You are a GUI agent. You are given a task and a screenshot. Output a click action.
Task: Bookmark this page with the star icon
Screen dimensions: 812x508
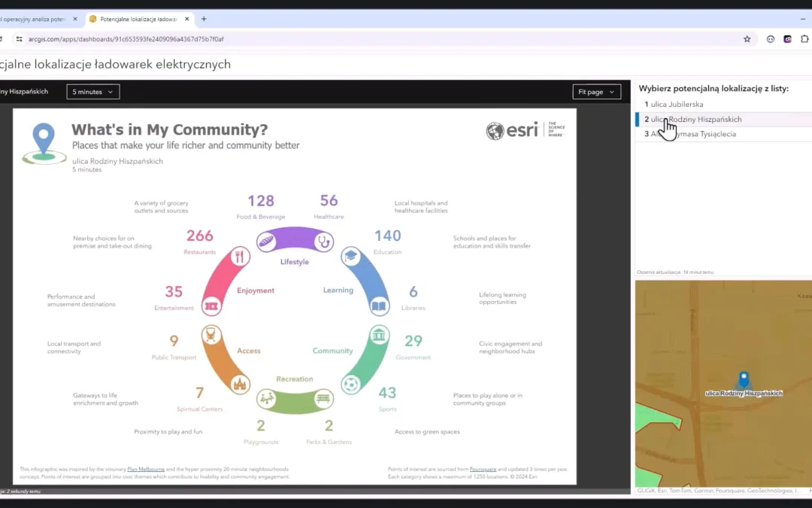pos(747,39)
